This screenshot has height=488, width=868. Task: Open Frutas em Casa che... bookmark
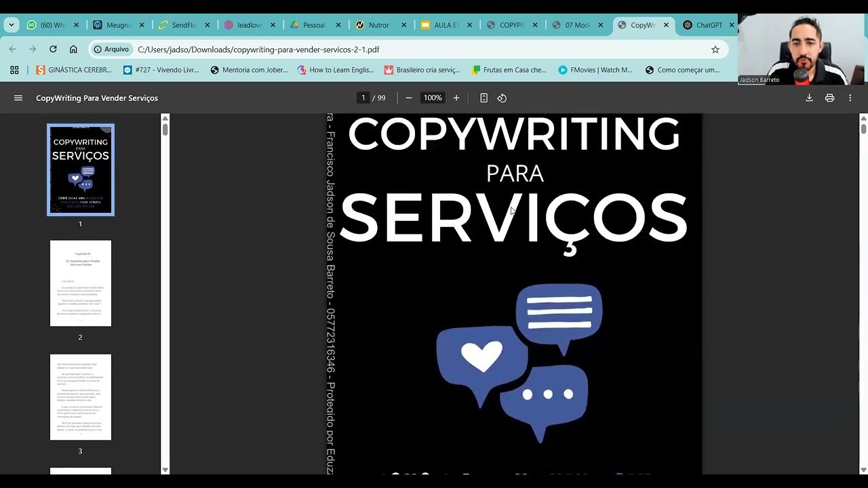coord(509,70)
